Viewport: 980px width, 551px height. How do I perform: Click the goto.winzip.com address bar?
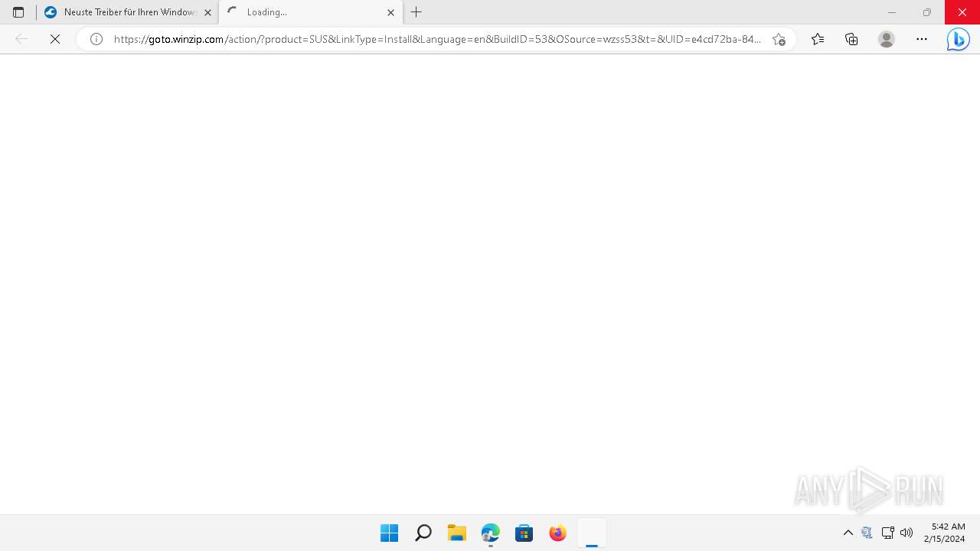[x=436, y=39]
